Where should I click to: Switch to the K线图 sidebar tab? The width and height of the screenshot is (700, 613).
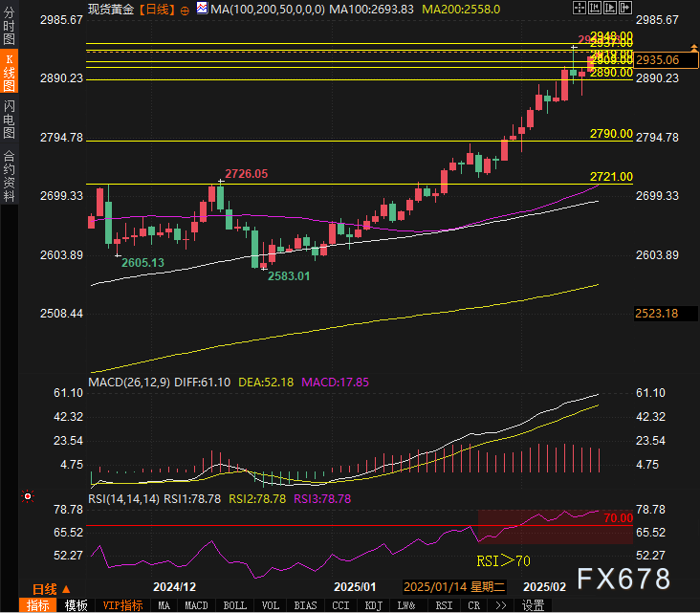[x=10, y=73]
